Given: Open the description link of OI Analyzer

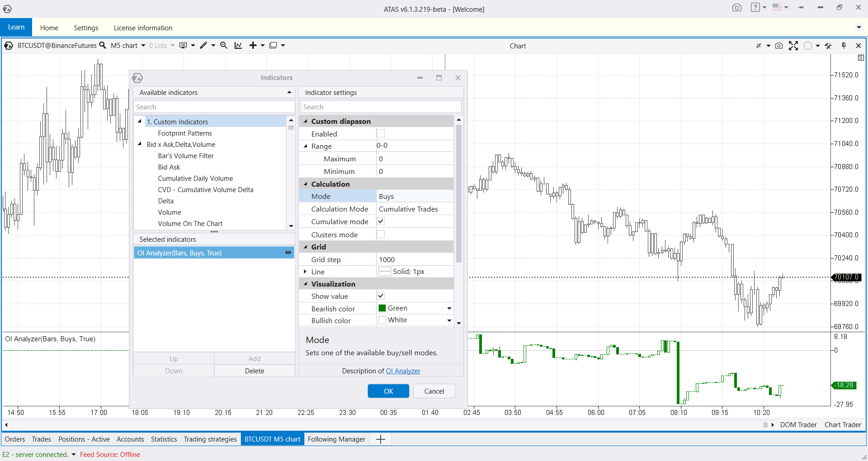Looking at the screenshot, I should (x=403, y=371).
